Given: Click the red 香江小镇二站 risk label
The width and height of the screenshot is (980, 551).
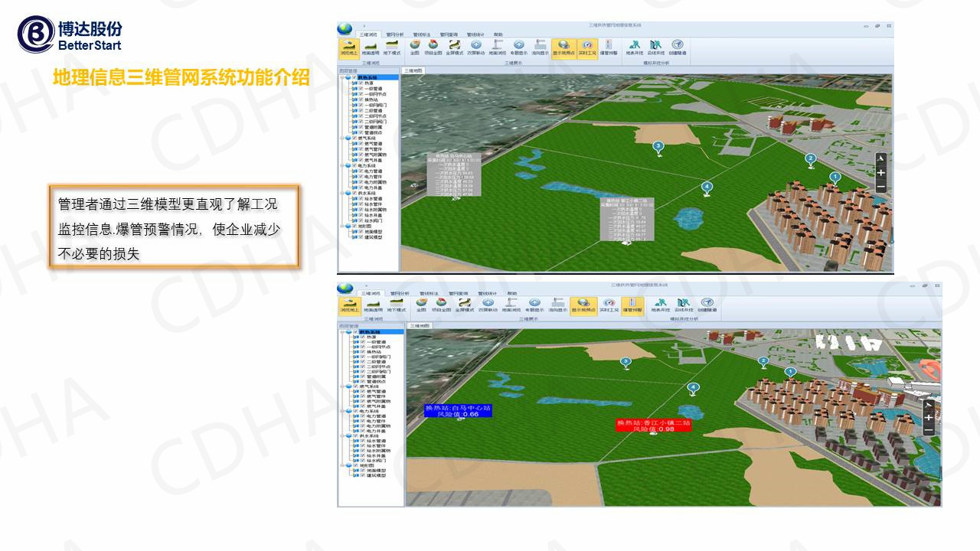Looking at the screenshot, I should (x=654, y=425).
